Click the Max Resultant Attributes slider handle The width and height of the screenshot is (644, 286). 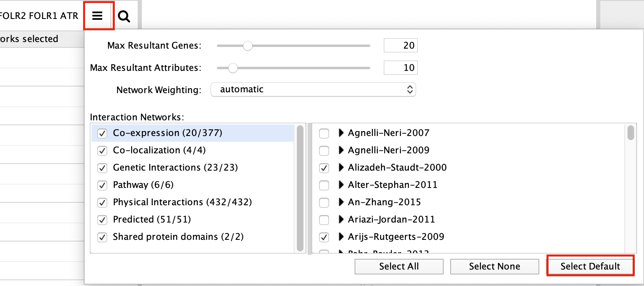coord(233,68)
